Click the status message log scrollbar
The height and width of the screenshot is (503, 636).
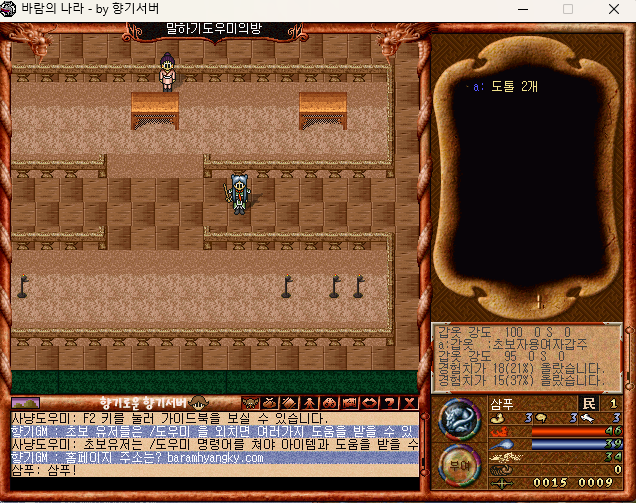click(x=629, y=359)
